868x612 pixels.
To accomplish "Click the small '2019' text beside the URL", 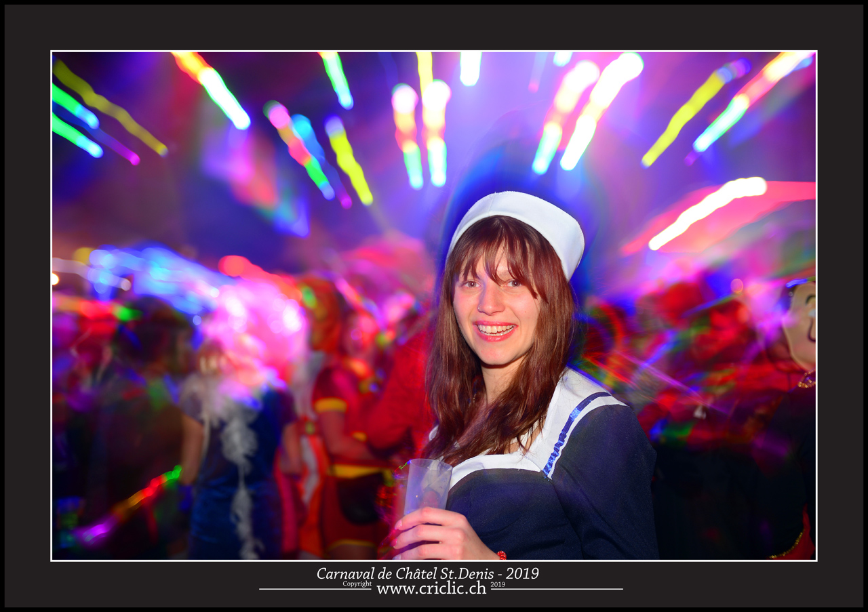I will coord(498,584).
